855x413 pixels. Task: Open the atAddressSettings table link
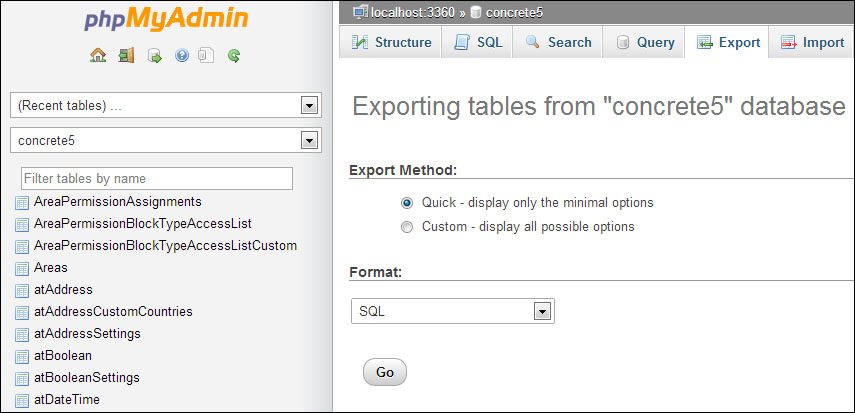tap(87, 333)
